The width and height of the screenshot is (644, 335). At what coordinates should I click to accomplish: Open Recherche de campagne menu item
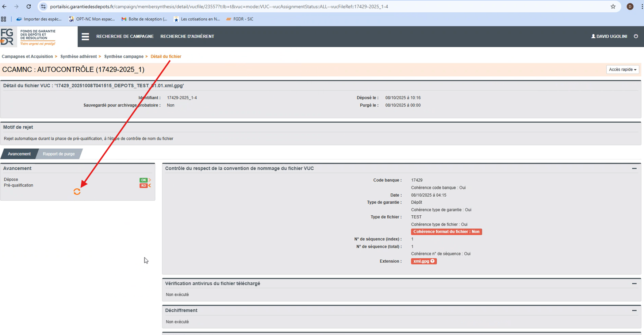point(125,36)
